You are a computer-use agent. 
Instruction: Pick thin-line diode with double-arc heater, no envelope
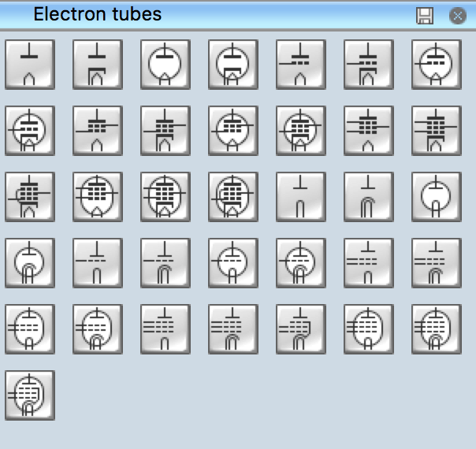pos(368,197)
